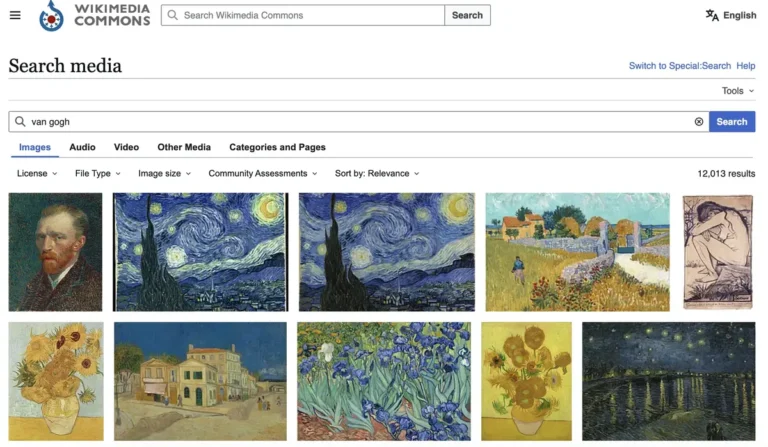Open first Starry Night thumbnail with black border
Image resolution: width=768 pixels, height=447 pixels.
(x=200, y=252)
